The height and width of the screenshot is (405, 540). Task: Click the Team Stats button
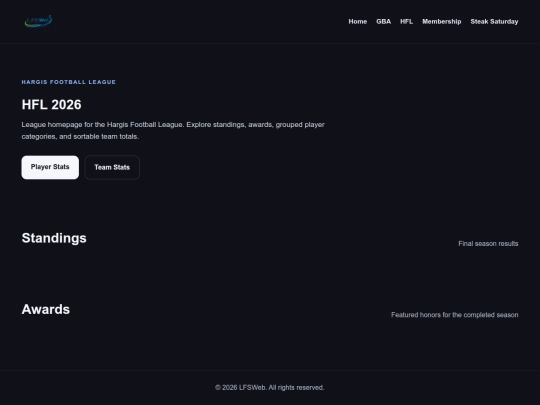click(112, 167)
